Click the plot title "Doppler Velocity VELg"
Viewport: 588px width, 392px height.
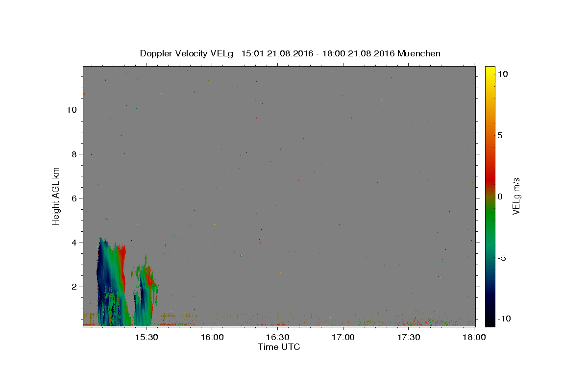186,53
